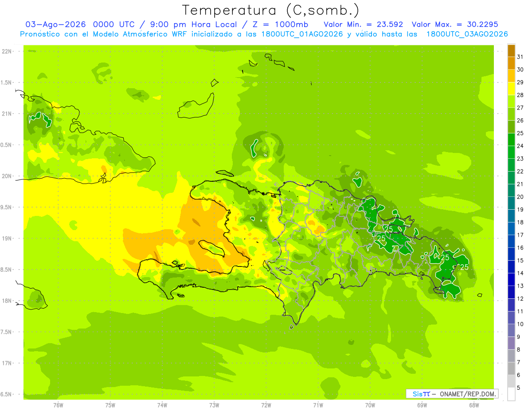The width and height of the screenshot is (532, 411).
Task: Click the '72W' longitude label
Action: tap(266, 405)
